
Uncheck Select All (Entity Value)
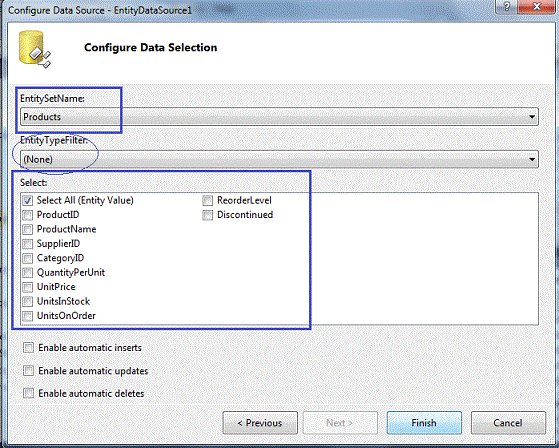[x=28, y=200]
